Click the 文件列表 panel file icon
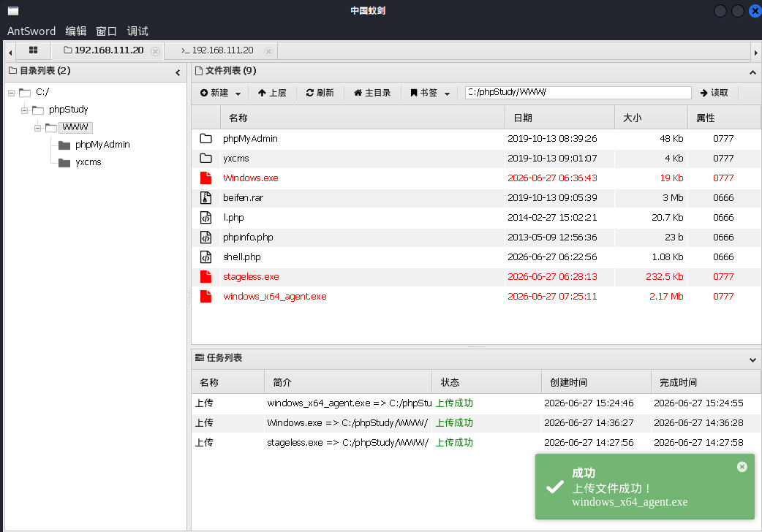The height and width of the screenshot is (532, 762). [x=199, y=71]
